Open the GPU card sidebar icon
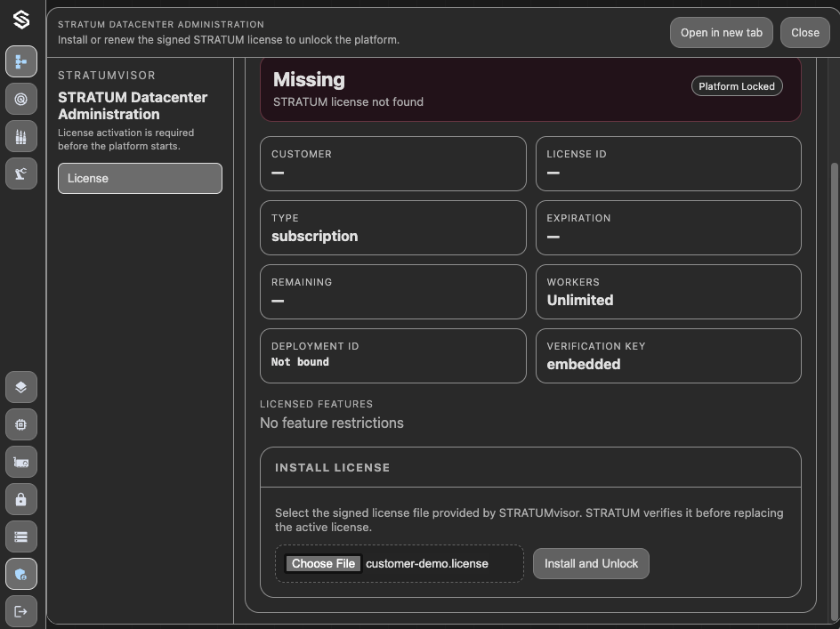 click(x=21, y=462)
